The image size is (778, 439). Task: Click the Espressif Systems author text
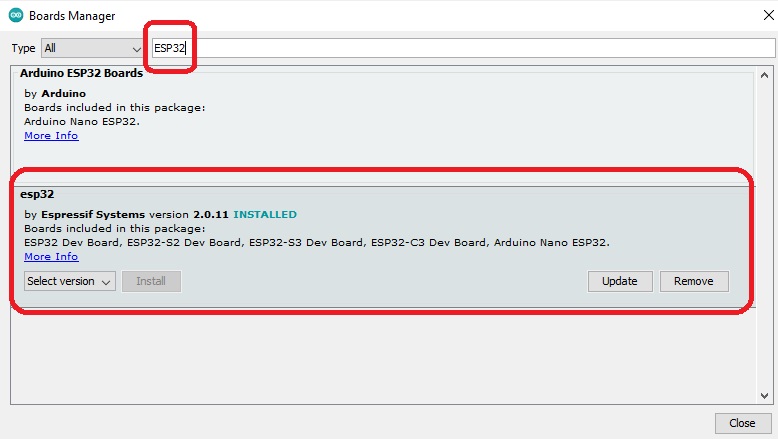pyautogui.click(x=93, y=214)
